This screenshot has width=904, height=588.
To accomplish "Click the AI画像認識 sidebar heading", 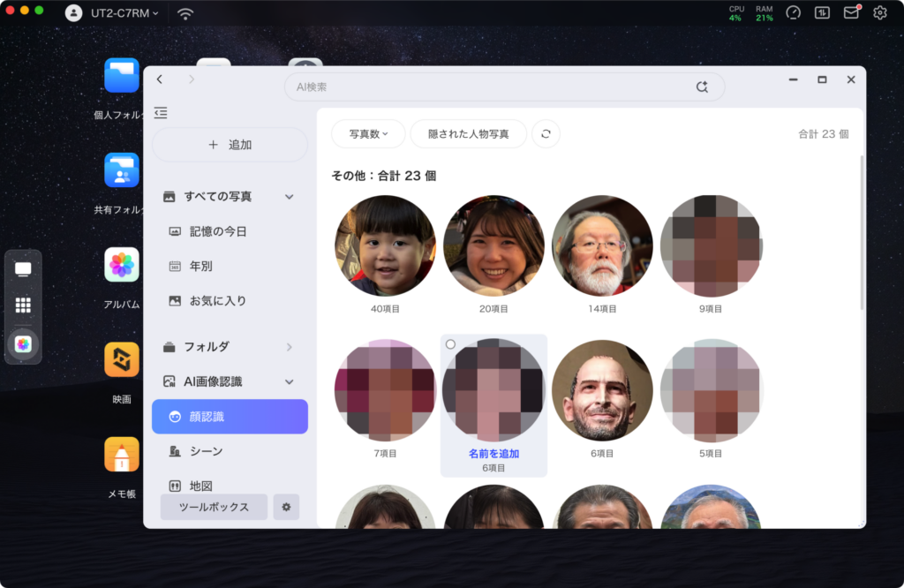I will (213, 381).
